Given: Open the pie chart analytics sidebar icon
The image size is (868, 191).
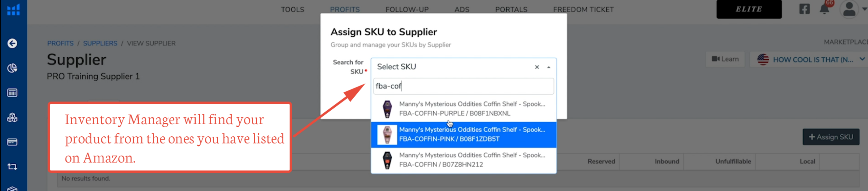Looking at the screenshot, I should (13, 68).
